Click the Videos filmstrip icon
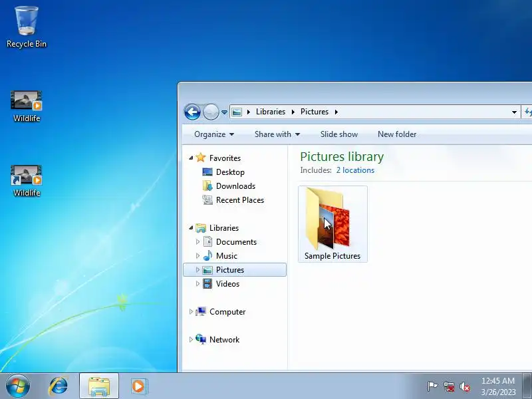Viewport: 532px width, 399px height. (x=207, y=284)
